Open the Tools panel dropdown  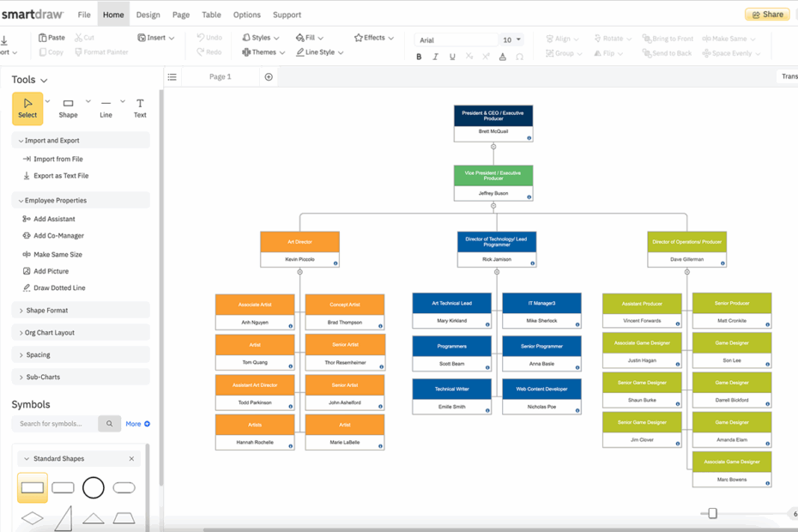44,81
